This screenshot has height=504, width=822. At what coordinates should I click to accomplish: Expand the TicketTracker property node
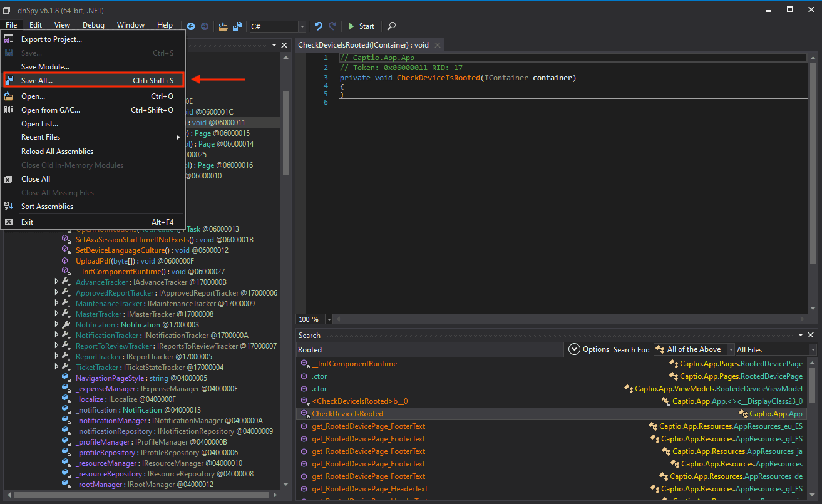coord(57,368)
